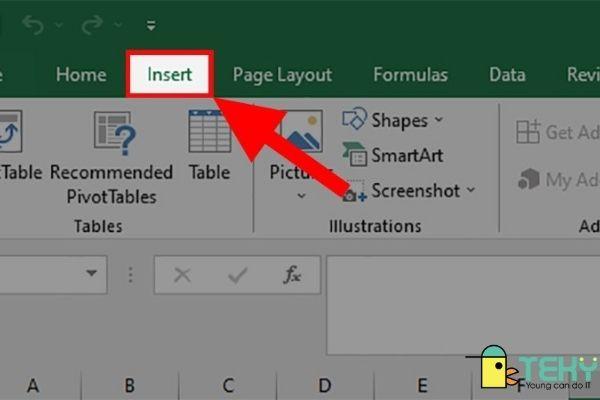Click the Cancel X in formula bar

[x=182, y=275]
